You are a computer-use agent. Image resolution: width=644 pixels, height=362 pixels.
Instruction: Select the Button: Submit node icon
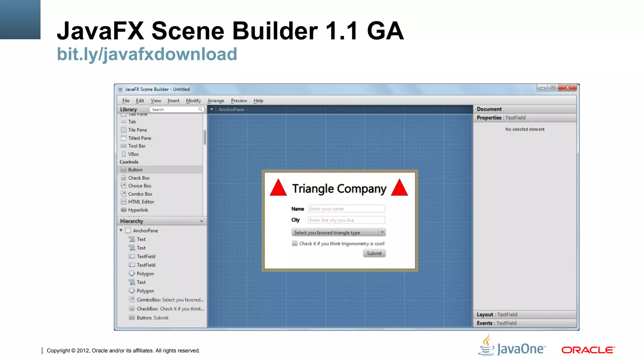pyautogui.click(x=132, y=317)
